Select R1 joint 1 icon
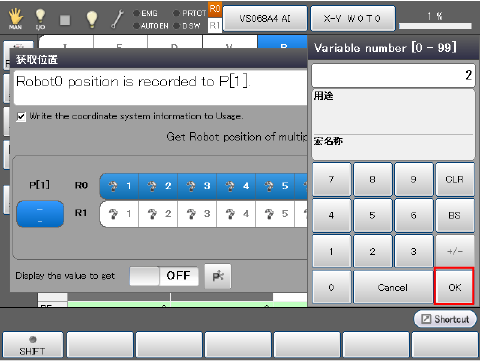 pyautogui.click(x=120, y=214)
